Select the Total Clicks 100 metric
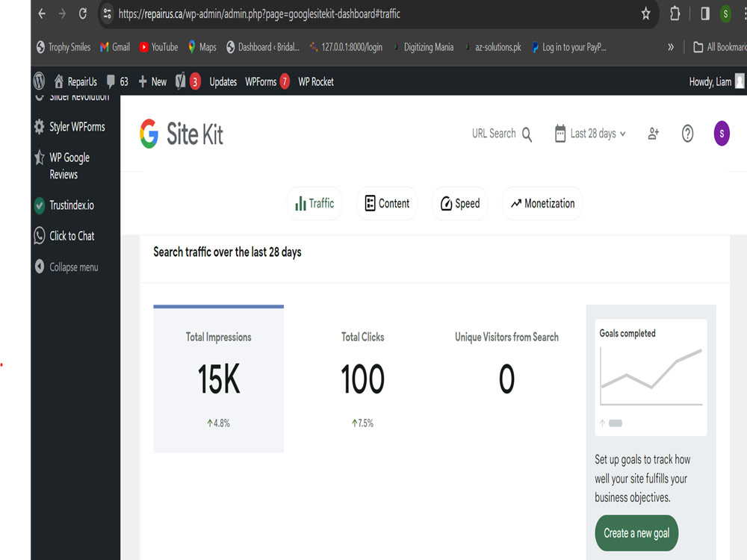The height and width of the screenshot is (560, 747). click(362, 379)
